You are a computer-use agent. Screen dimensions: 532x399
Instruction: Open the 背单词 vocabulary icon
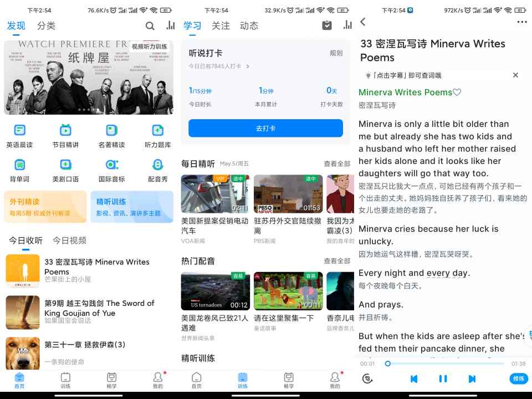19,165
